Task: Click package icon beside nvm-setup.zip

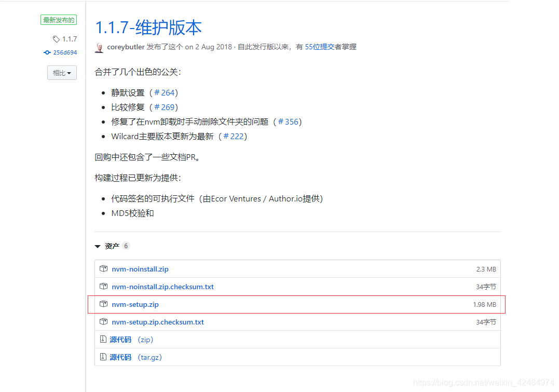Action: [x=103, y=304]
